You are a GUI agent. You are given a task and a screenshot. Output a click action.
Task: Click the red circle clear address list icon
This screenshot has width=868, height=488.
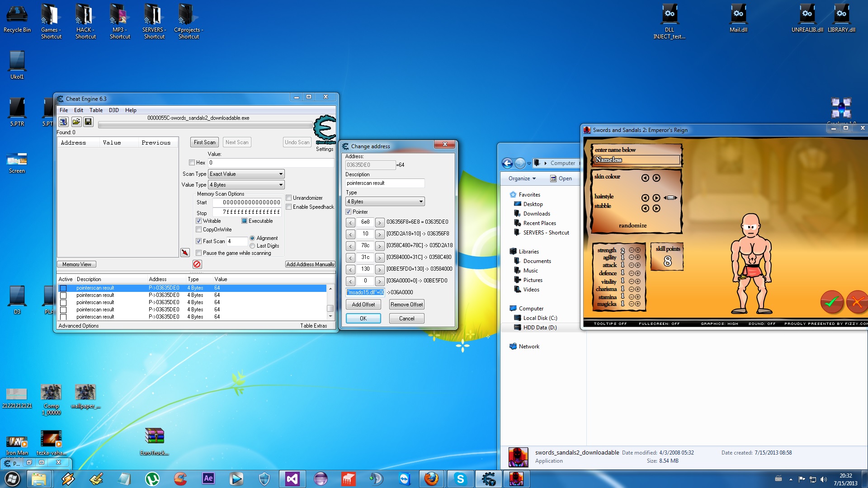pos(197,264)
